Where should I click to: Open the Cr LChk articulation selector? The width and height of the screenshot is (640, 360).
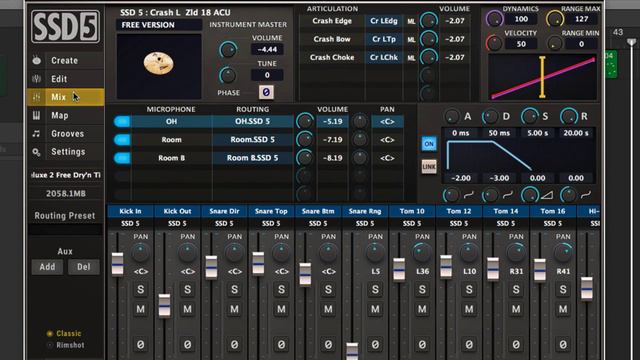(384, 58)
